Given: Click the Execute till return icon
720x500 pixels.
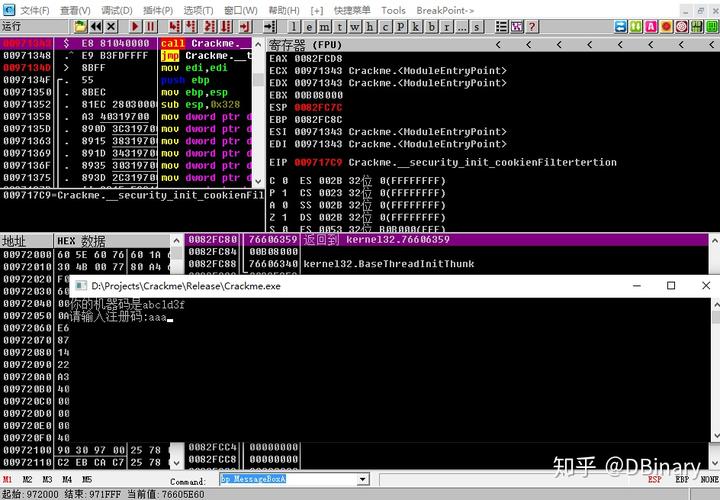Looking at the screenshot, I should 245,27.
